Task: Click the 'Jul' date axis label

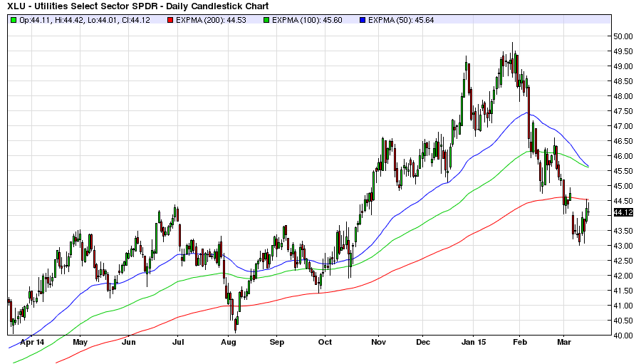Action: [178, 343]
